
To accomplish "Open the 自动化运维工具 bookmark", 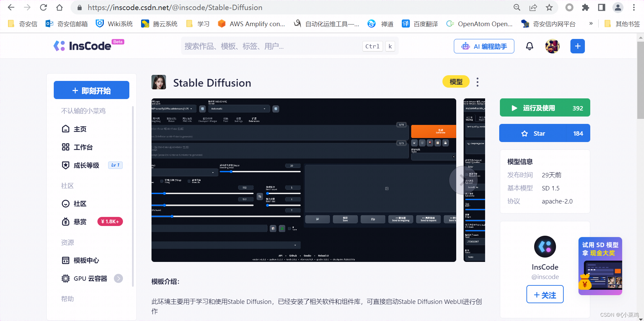I will pos(327,24).
